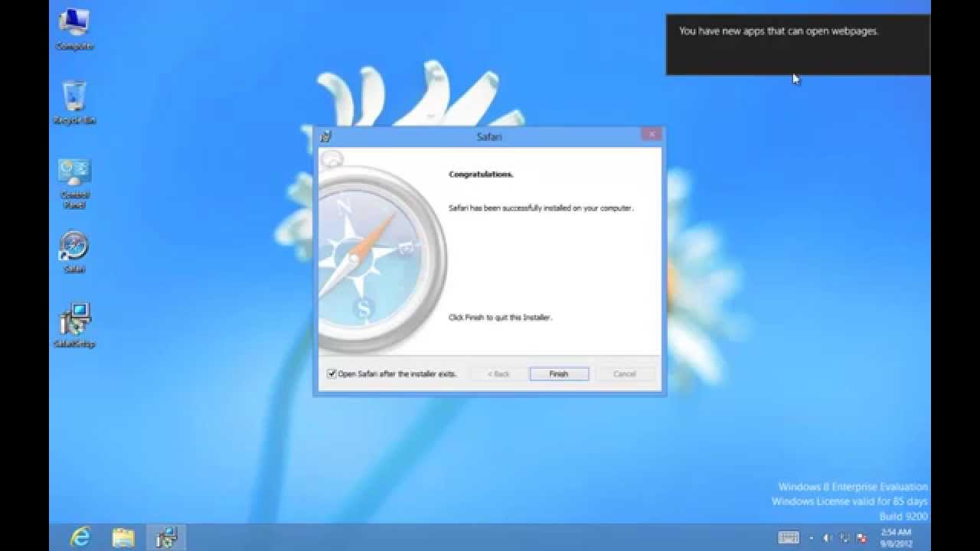
Task: Open the volume control in the tray
Action: pyautogui.click(x=828, y=538)
